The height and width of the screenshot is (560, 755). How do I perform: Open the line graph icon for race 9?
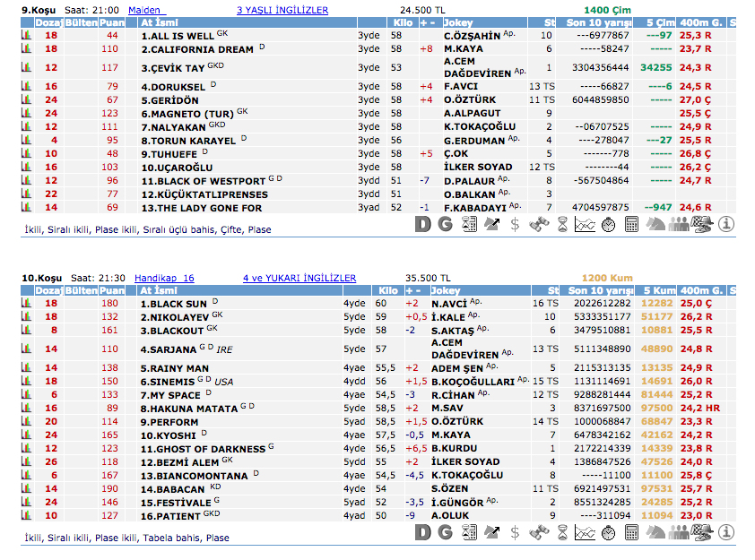[x=586, y=224]
